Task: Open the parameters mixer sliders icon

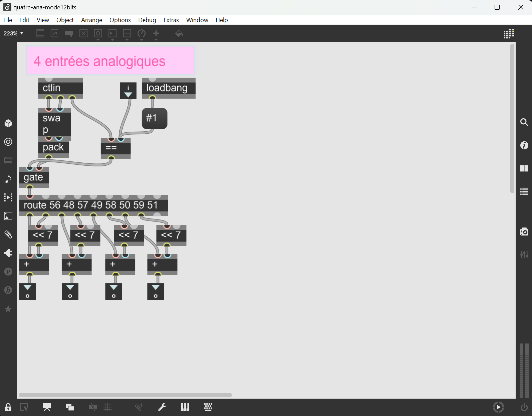Action: pos(524,254)
